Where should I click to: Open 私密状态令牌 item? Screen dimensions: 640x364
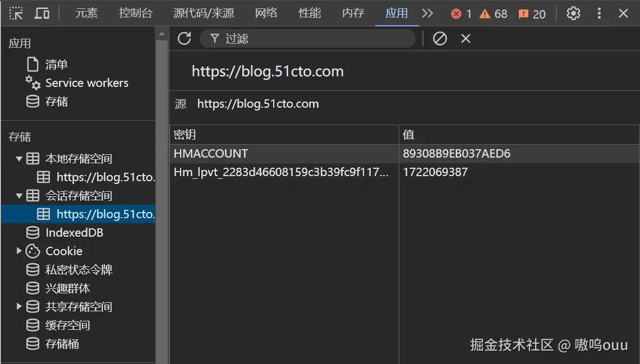pyautogui.click(x=79, y=270)
